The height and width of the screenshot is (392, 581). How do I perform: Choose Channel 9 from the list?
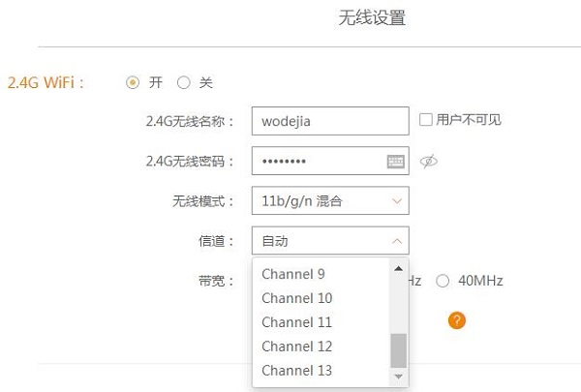(x=293, y=274)
